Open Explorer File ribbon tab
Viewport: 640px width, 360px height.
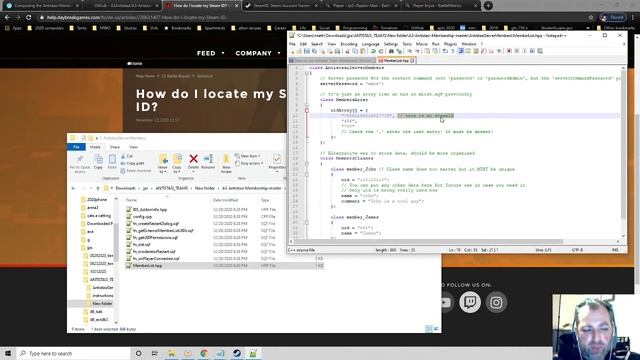(x=76, y=147)
